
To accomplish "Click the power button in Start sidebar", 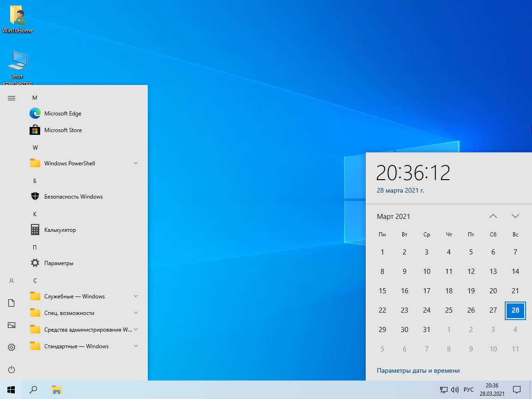I will click(12, 369).
